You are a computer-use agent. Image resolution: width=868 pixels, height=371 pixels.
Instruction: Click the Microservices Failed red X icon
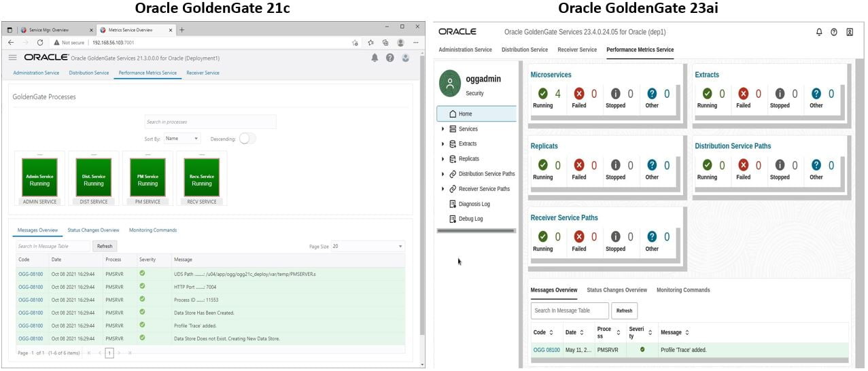579,94
